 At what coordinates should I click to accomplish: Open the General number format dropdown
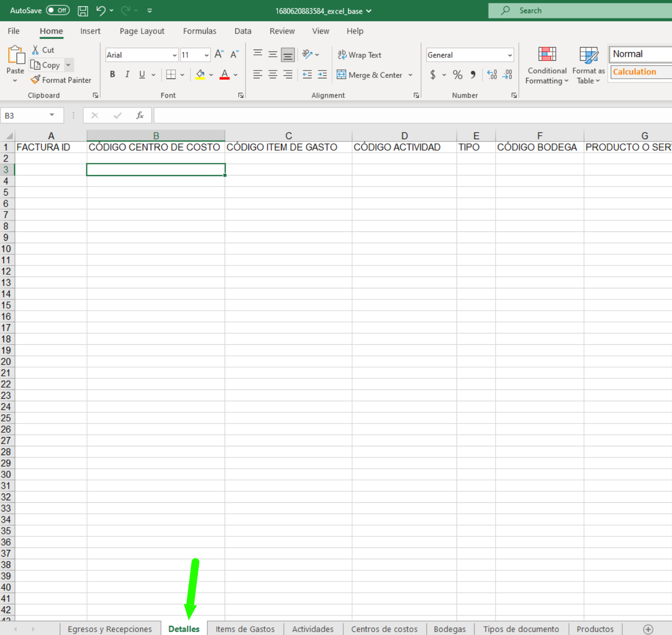point(510,55)
